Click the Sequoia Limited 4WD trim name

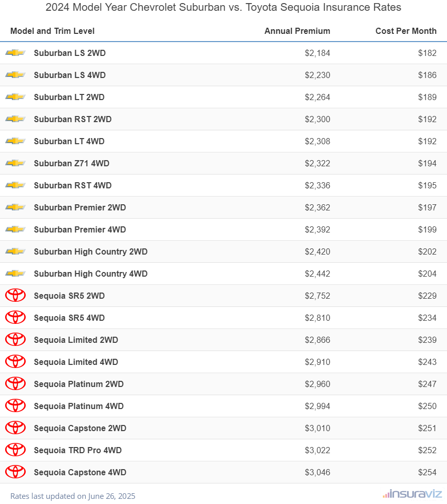point(76,362)
